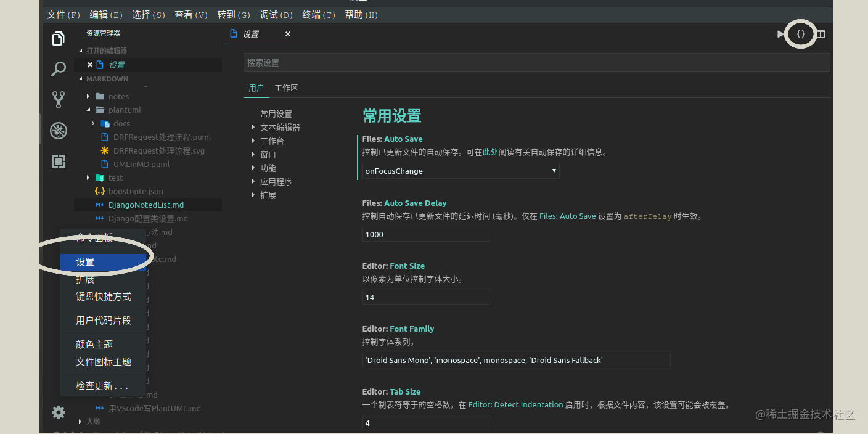The height and width of the screenshot is (434, 868).
Task: Open the Manage gear icon bottom left
Action: coord(59,412)
